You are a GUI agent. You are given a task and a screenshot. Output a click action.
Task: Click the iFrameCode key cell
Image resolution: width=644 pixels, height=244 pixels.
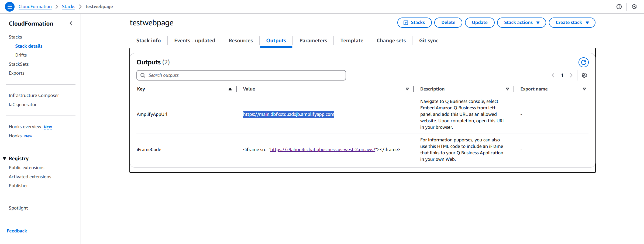click(x=149, y=150)
